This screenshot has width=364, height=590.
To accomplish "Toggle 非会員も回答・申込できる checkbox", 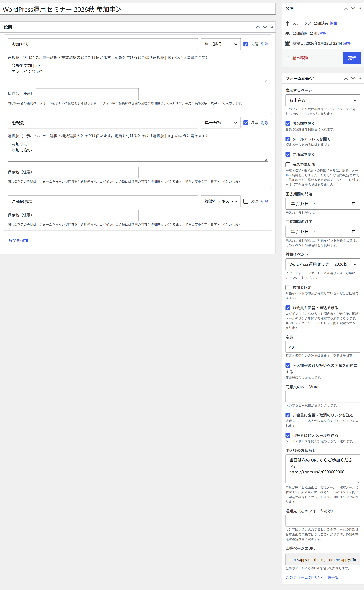I will coord(288,308).
